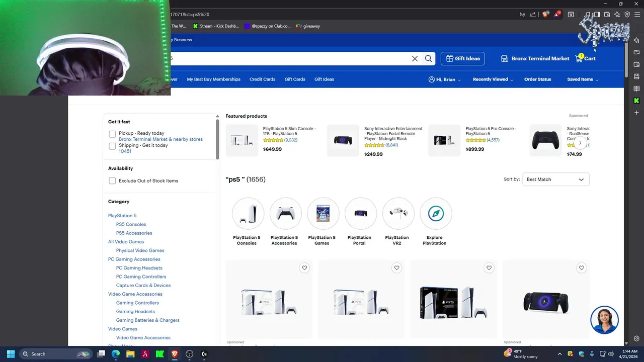Click the Bronx Terminal Market & nearby stores link
644x362 pixels.
(160, 139)
